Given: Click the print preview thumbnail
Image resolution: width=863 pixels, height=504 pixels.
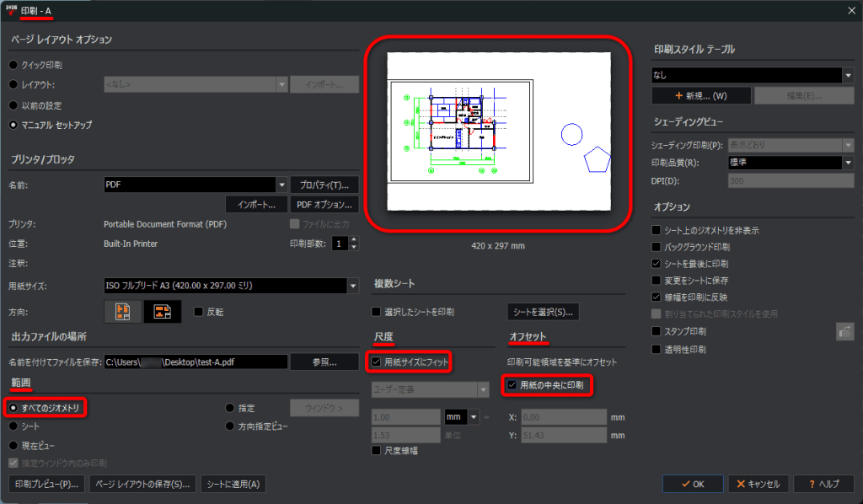Looking at the screenshot, I should point(499,131).
